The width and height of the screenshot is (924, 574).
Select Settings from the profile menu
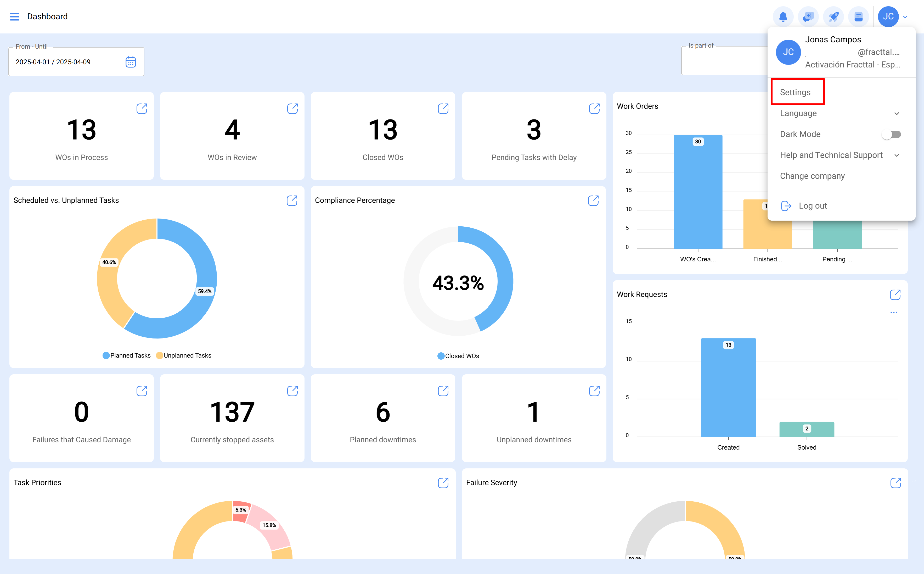tap(795, 92)
